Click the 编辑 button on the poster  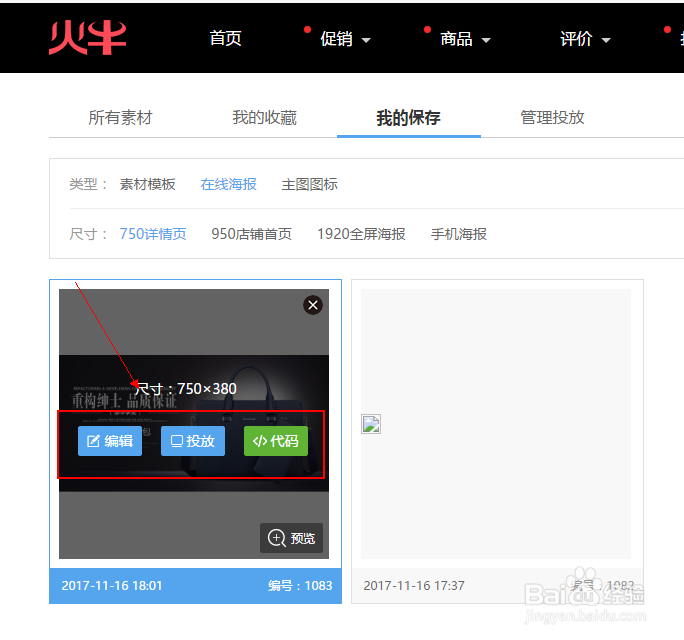[x=110, y=441]
